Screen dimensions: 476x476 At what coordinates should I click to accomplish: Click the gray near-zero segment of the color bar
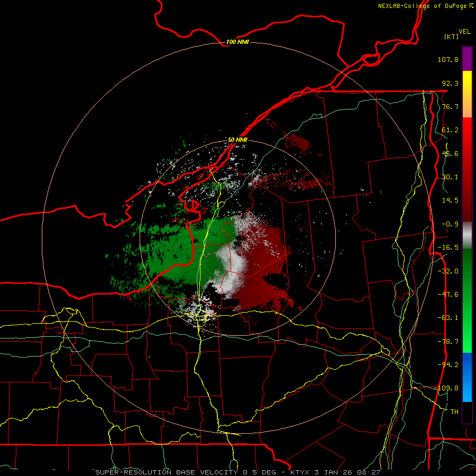point(467,235)
